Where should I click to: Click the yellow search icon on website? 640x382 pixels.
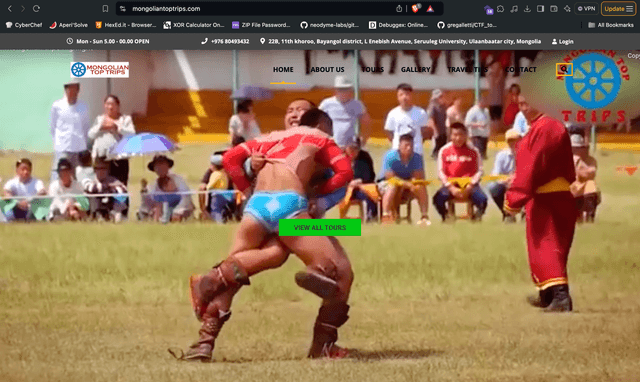tap(564, 69)
